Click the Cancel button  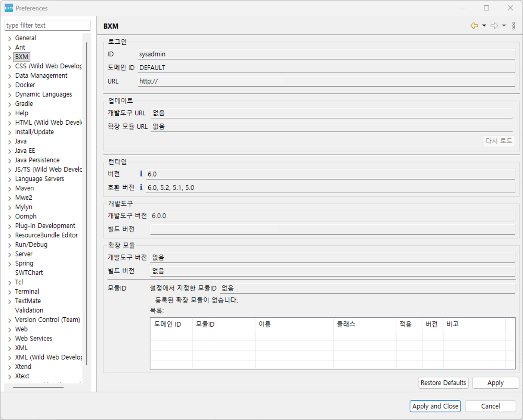point(490,406)
